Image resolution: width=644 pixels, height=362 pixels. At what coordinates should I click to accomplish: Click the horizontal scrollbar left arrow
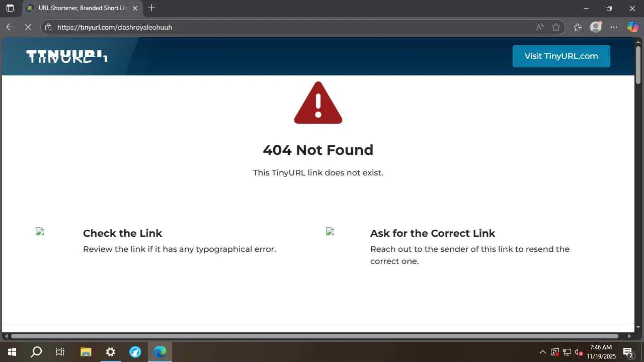(6, 336)
